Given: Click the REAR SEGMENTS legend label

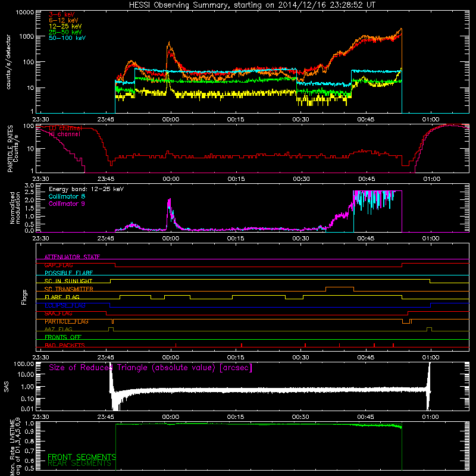Looking at the screenshot, I should [80, 464].
